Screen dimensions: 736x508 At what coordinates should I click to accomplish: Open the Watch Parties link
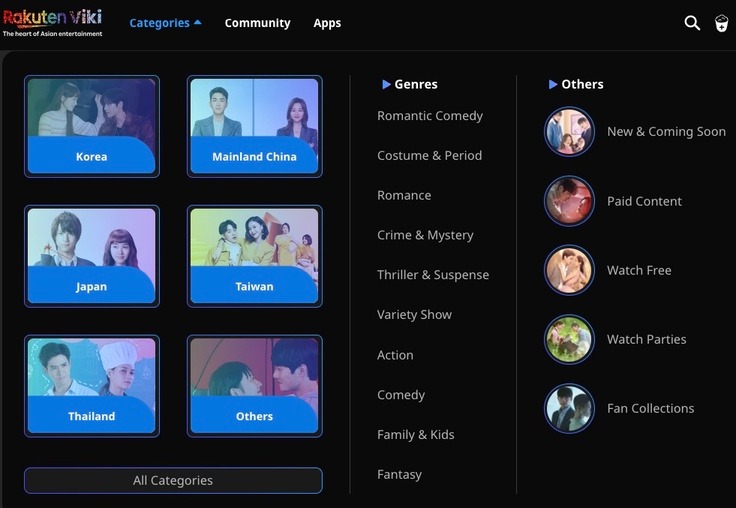tap(646, 339)
